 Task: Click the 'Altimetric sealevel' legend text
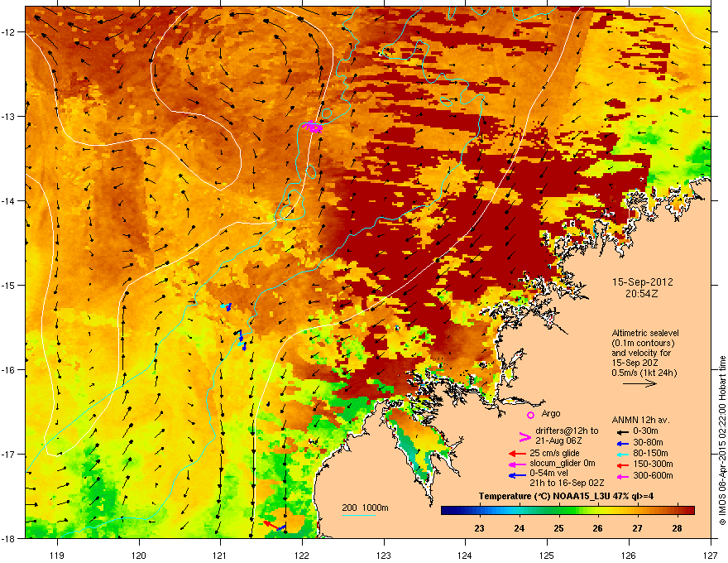[645, 333]
